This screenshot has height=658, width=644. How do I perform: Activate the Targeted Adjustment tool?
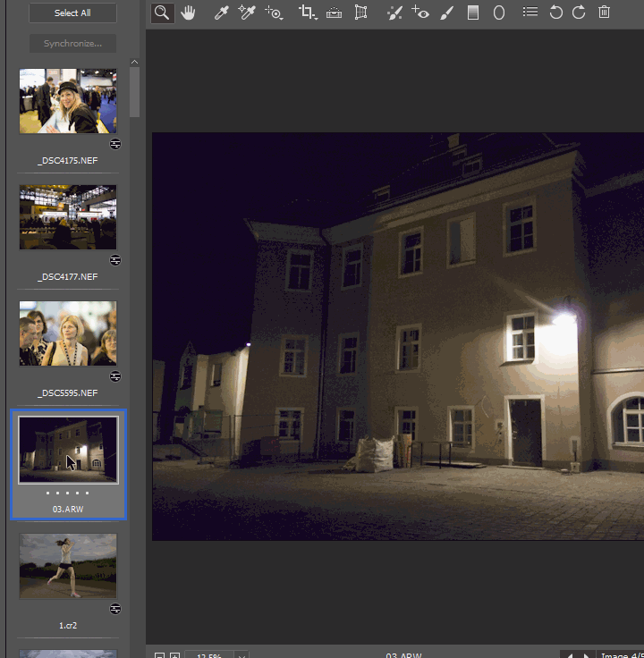pos(274,13)
